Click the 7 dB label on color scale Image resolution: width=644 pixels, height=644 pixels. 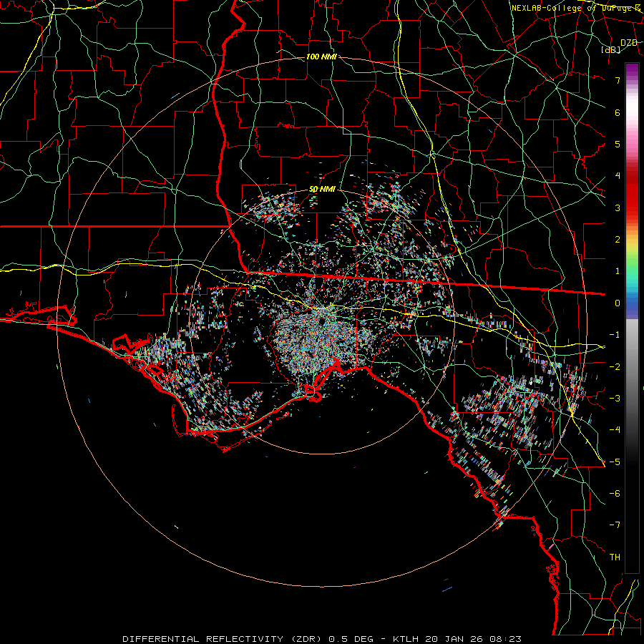618,80
